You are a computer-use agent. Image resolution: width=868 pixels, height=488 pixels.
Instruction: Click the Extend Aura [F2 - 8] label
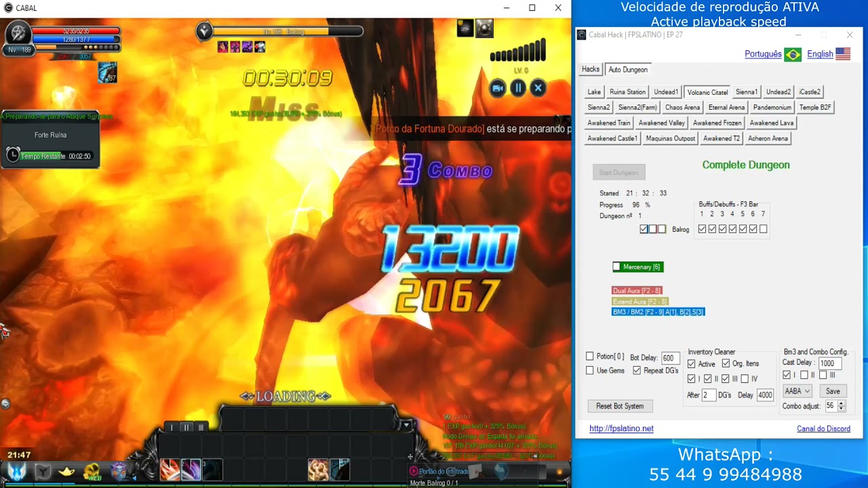(x=640, y=302)
